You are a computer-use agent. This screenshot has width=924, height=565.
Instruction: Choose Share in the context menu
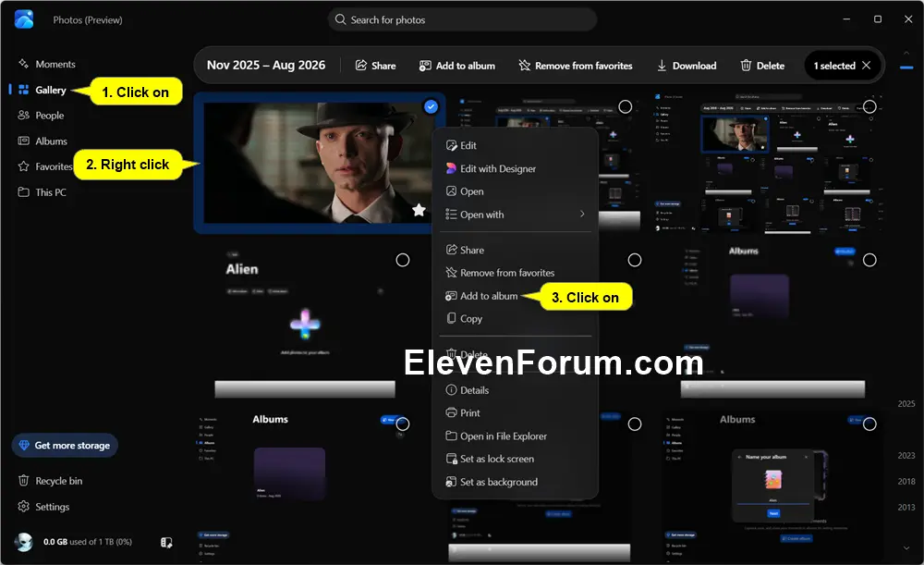click(515, 250)
